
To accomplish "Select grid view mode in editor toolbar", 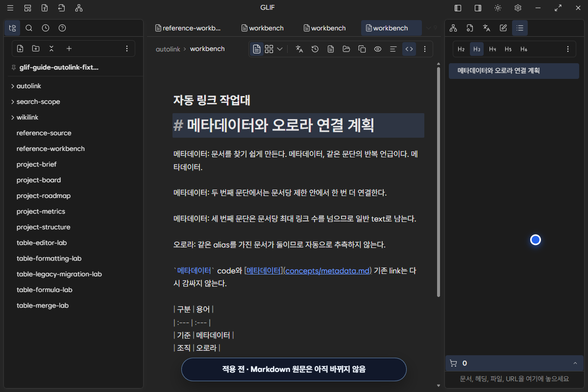I will click(x=269, y=49).
